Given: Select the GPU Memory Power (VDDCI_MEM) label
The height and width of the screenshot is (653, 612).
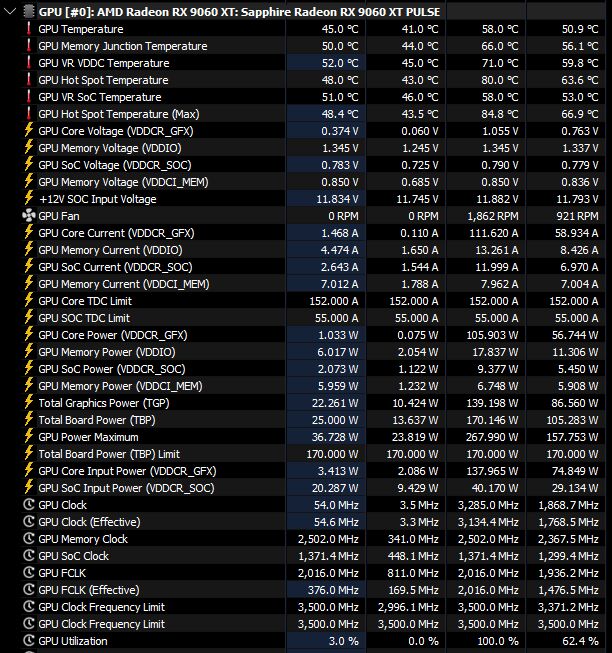Looking at the screenshot, I should coord(120,386).
